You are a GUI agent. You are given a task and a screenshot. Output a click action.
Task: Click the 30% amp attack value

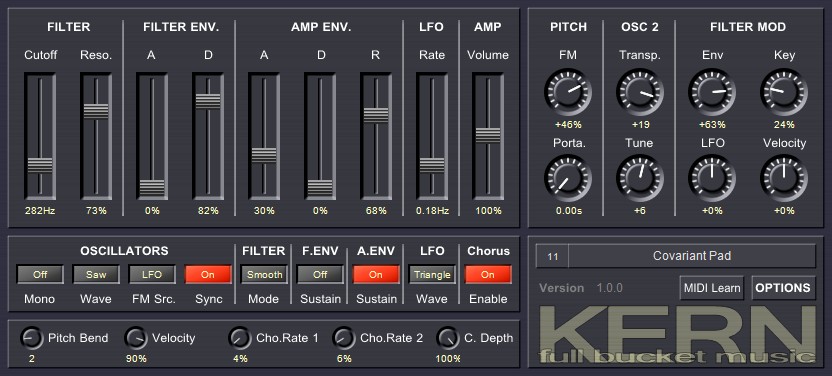point(264,211)
